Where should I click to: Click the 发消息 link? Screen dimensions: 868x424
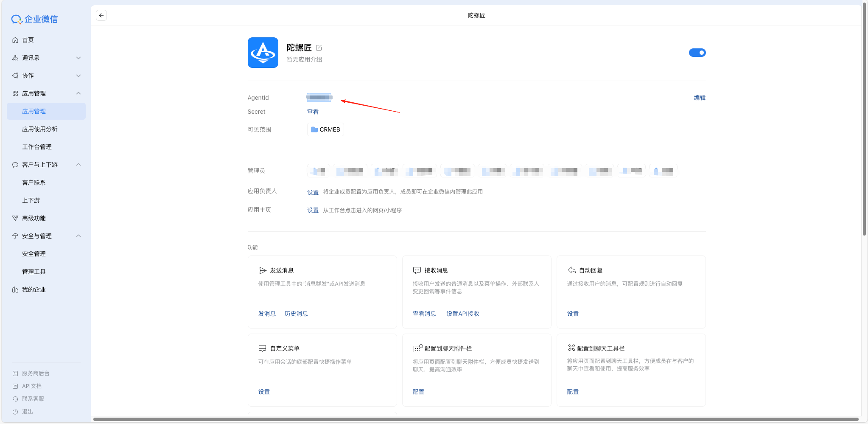tap(267, 314)
